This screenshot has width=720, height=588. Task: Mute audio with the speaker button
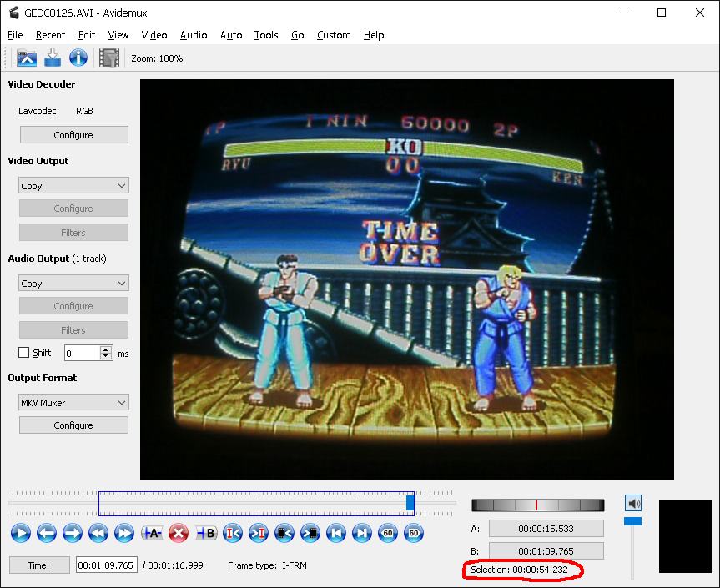click(x=633, y=504)
